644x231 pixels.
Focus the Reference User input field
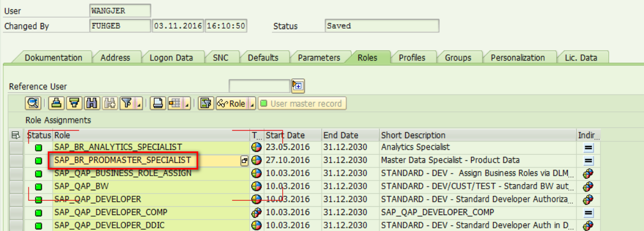click(x=260, y=86)
